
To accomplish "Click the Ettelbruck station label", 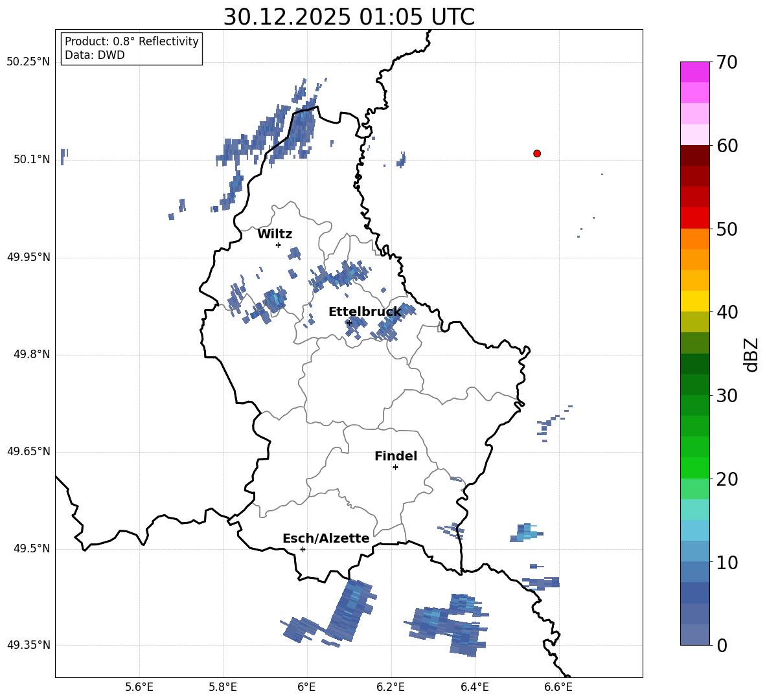I will (365, 312).
